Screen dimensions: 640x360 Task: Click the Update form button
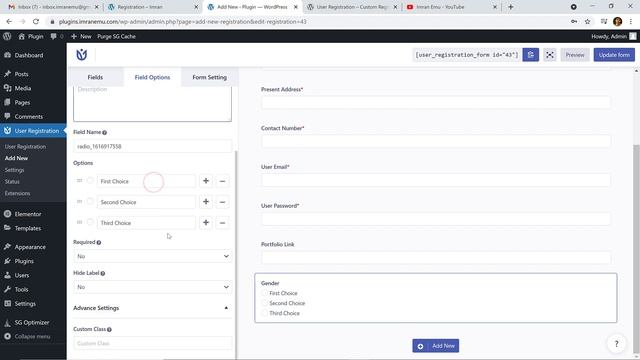click(x=614, y=55)
